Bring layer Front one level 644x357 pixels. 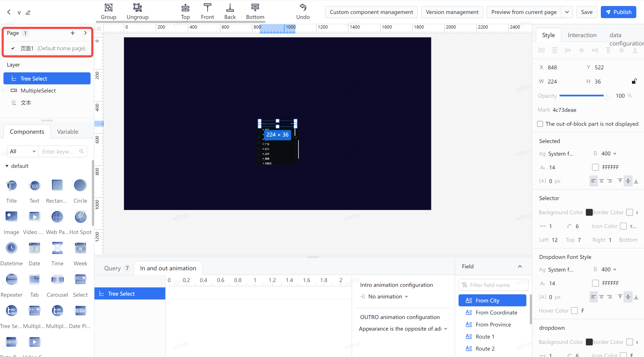tap(207, 11)
